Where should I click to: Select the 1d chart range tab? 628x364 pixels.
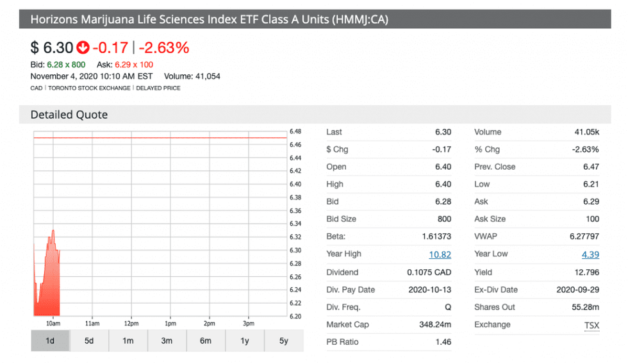tap(50, 340)
